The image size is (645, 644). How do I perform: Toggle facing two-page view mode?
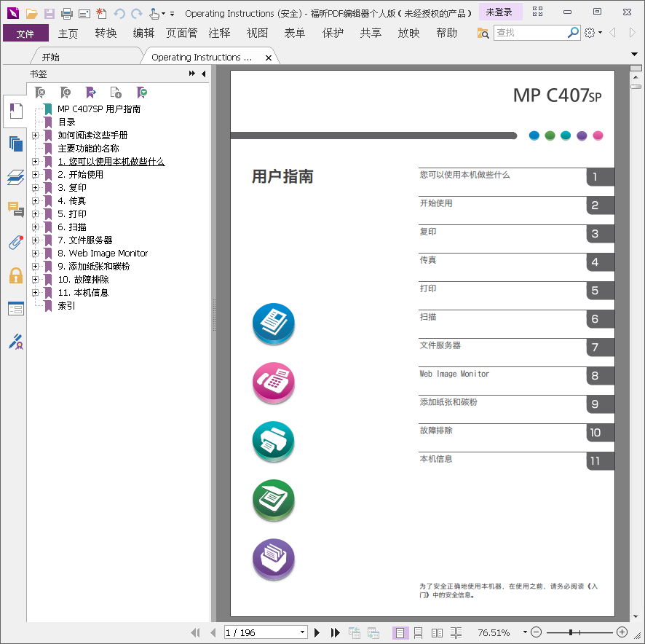[x=437, y=632]
